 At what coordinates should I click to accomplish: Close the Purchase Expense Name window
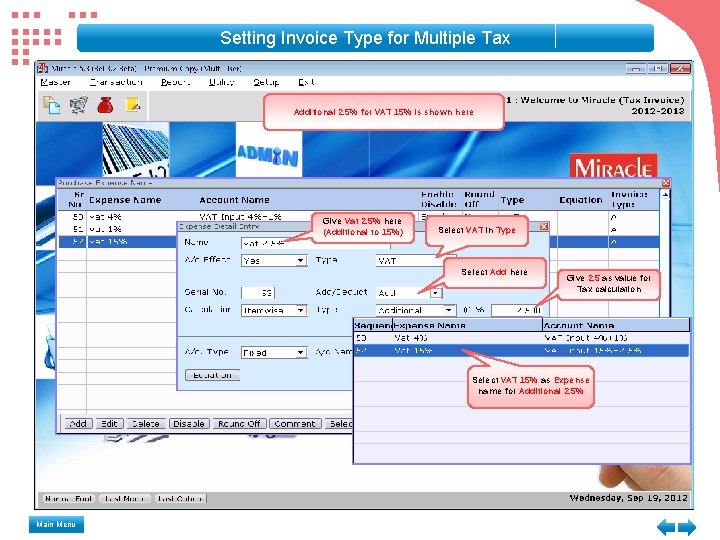pos(666,183)
